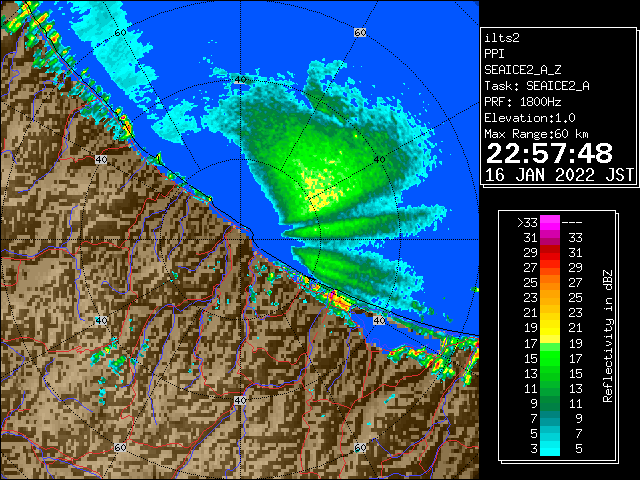The image size is (640, 480).
Task: Pick the bright green legend swatch near 15–17 dBZ
Action: pos(550,358)
